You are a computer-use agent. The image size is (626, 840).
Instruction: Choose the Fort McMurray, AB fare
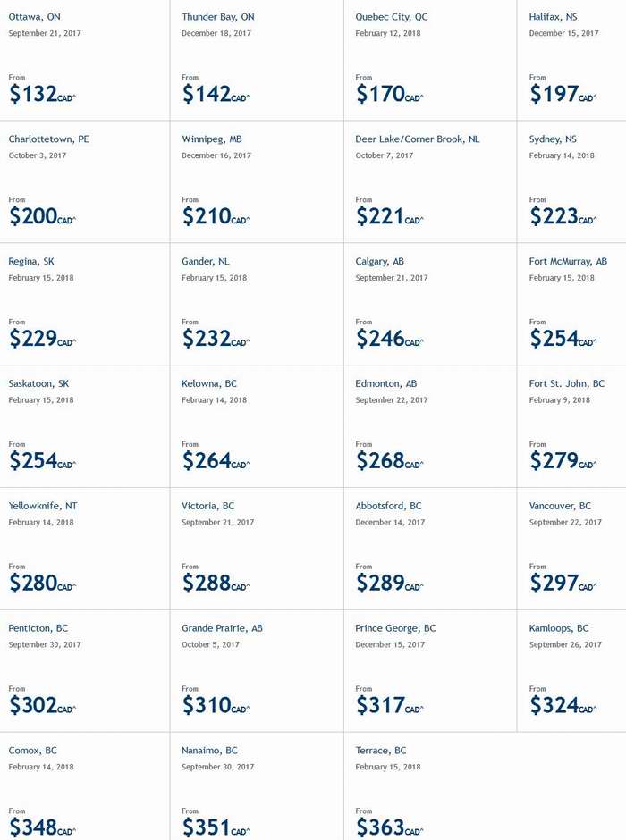[x=563, y=338]
